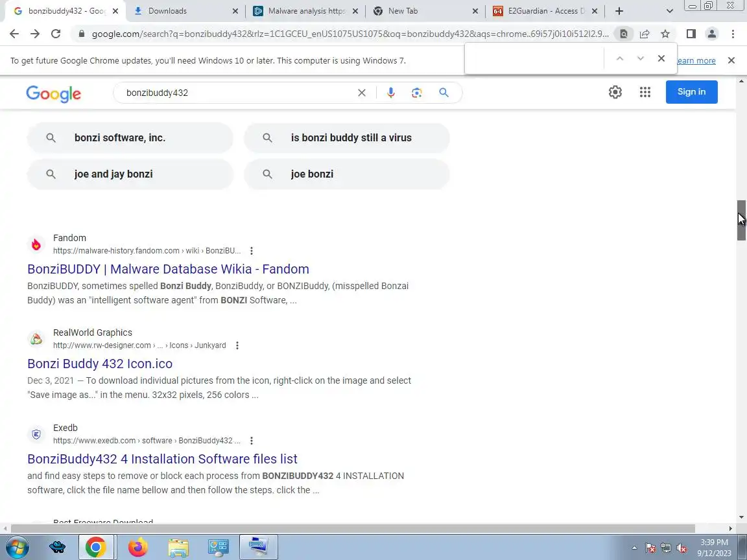Click the Fandom site favicon
This screenshot has height=560, width=747.
36,245
